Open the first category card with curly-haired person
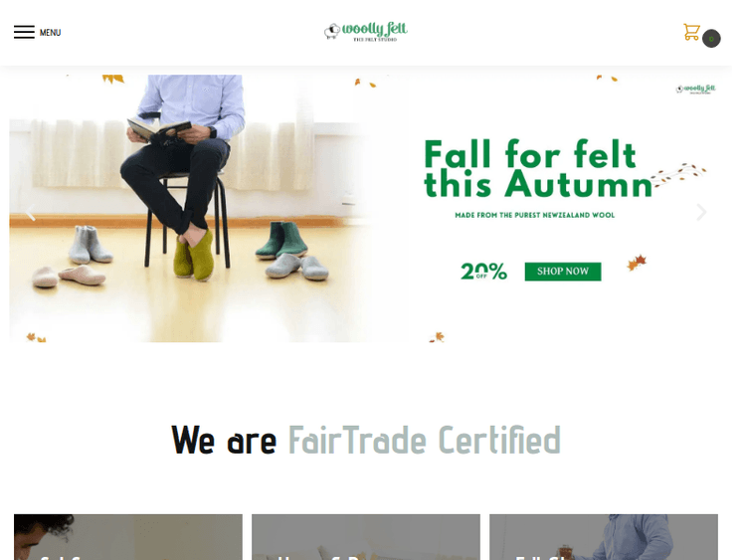746x560 pixels. click(128, 537)
